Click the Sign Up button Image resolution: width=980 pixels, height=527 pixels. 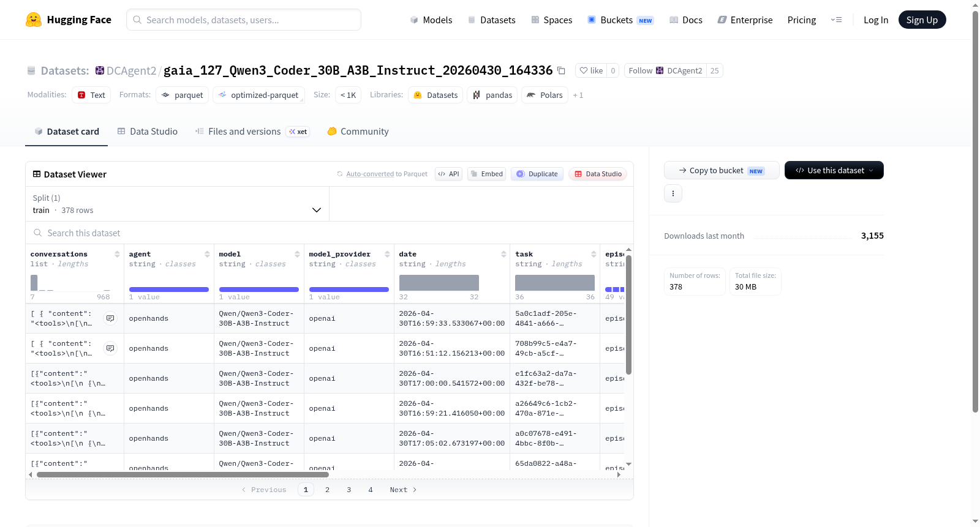pyautogui.click(x=922, y=20)
